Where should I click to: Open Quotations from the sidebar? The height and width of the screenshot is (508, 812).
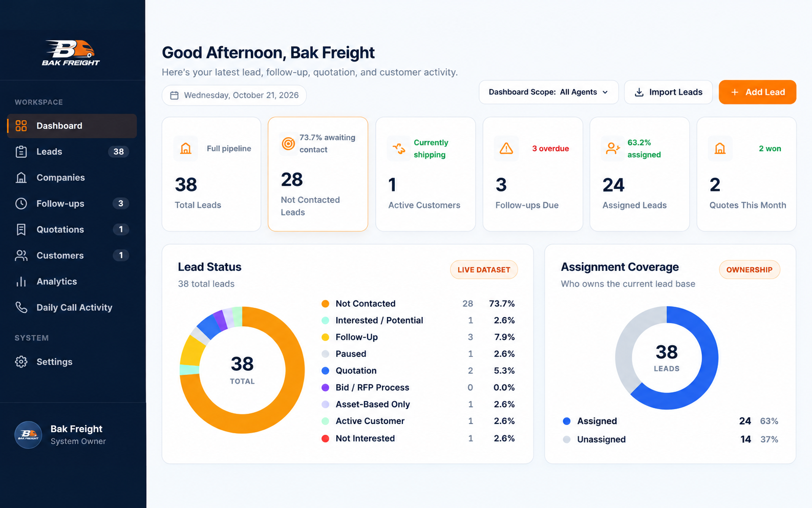[x=72, y=229]
